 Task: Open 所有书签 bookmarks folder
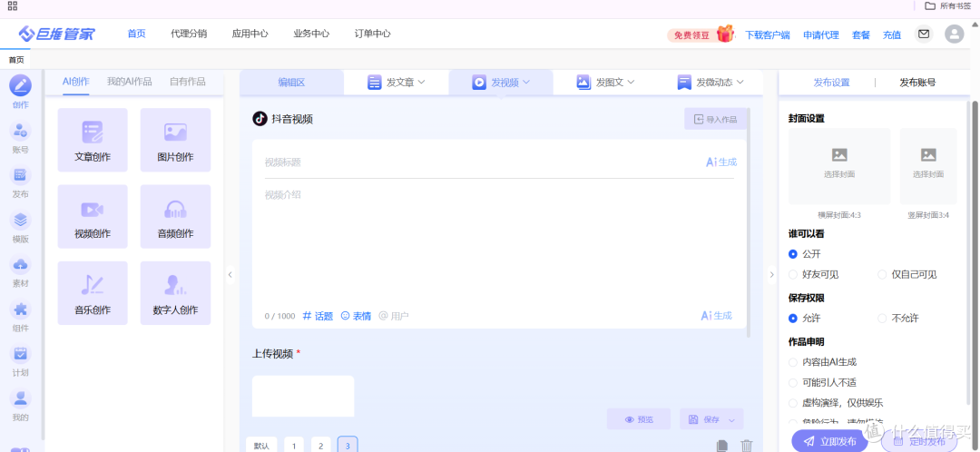[x=949, y=5]
